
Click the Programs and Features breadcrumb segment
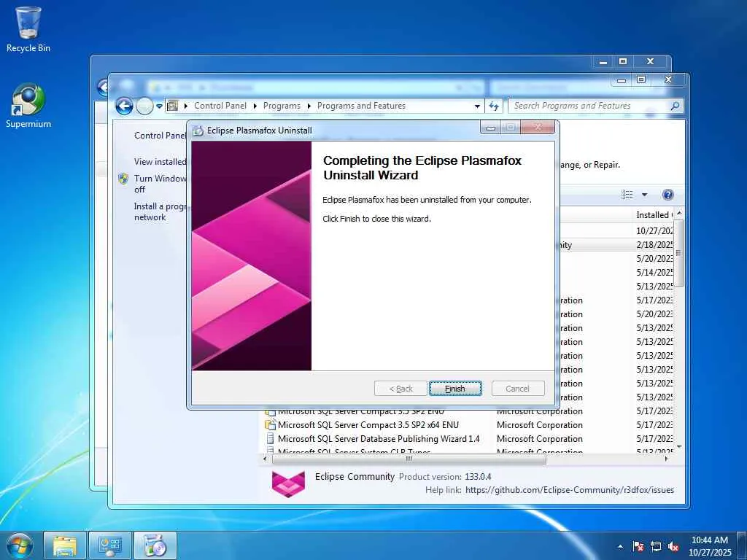(x=361, y=106)
